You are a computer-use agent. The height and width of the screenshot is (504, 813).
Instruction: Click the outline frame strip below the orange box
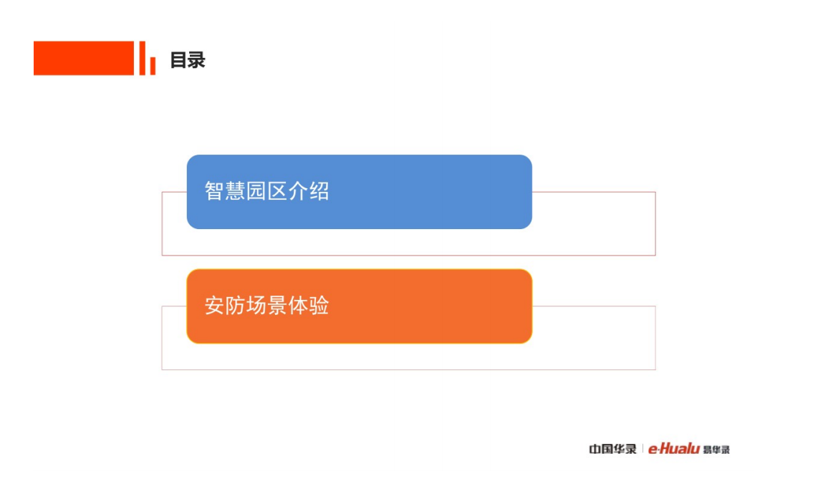[358, 357]
